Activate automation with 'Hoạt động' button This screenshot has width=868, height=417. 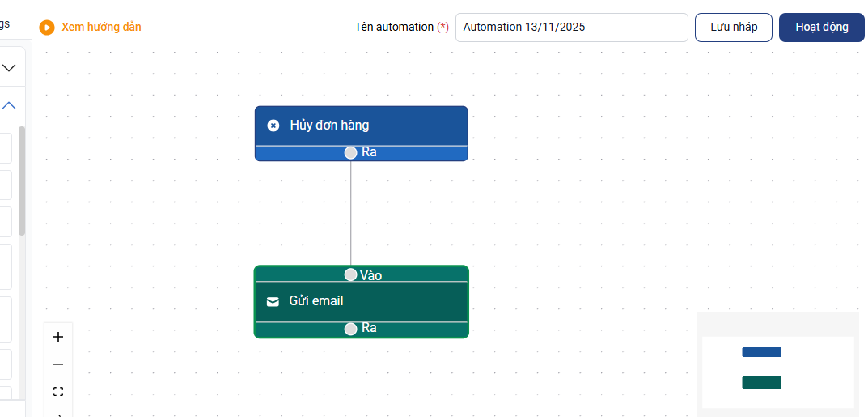pos(821,27)
